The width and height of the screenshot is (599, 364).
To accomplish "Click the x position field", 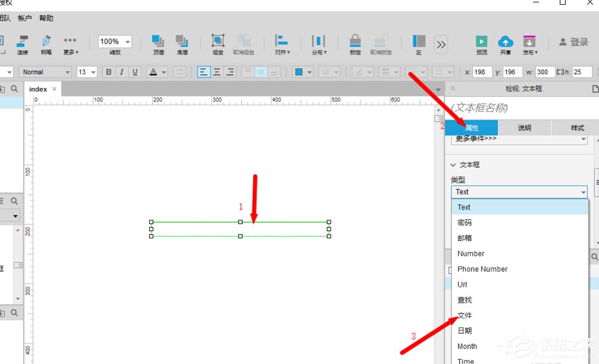I will tap(482, 72).
